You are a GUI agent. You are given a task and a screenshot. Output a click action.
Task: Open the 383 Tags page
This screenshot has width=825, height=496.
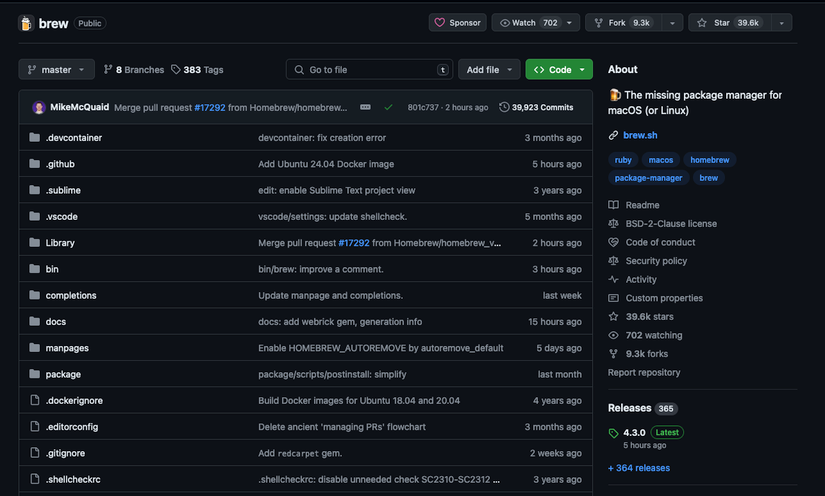[197, 70]
